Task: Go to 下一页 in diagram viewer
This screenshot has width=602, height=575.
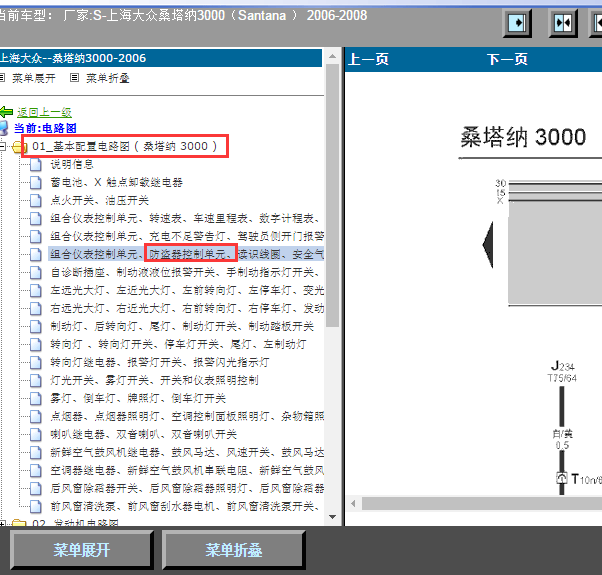Action: pos(507,59)
